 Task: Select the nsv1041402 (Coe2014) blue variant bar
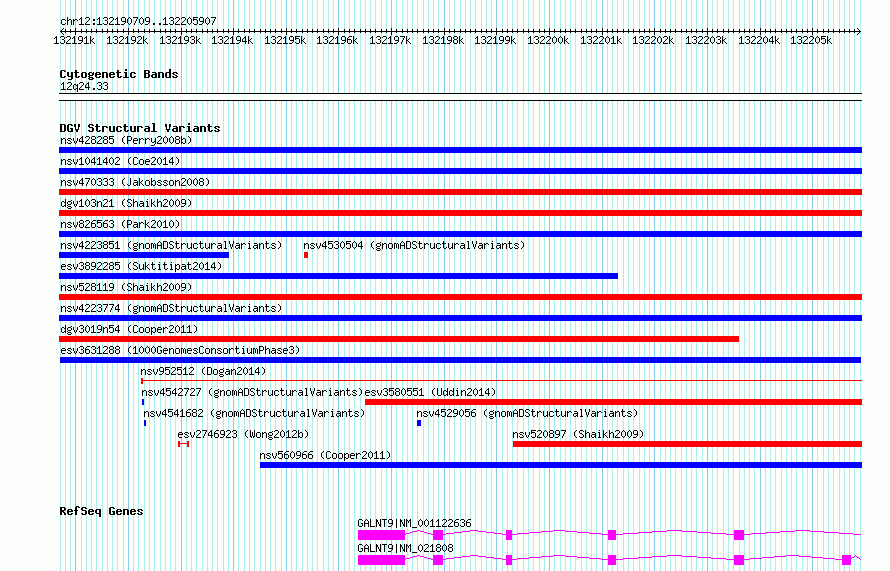click(460, 171)
